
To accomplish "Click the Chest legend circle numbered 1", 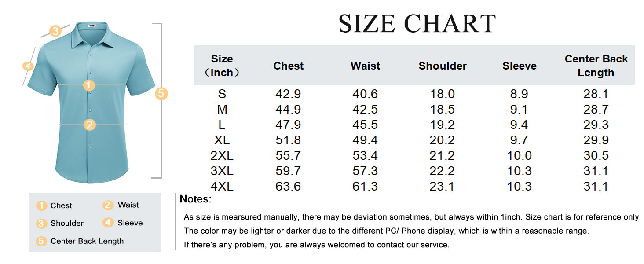I will click(x=42, y=205).
